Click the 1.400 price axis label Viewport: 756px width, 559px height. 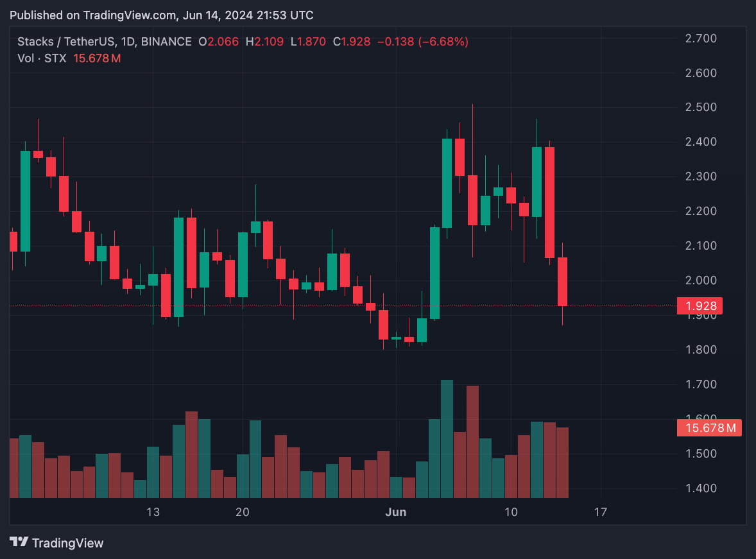click(701, 488)
